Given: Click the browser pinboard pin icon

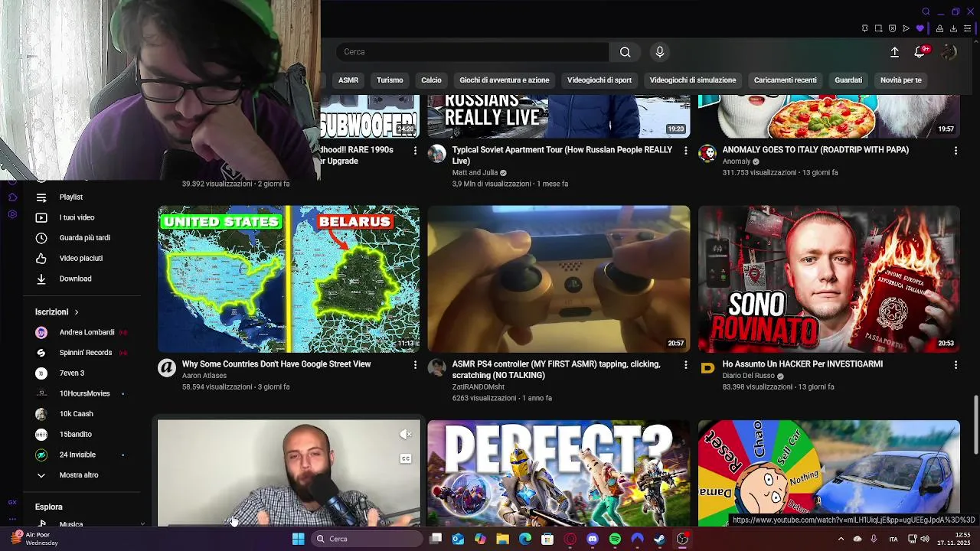Looking at the screenshot, I should tap(864, 28).
